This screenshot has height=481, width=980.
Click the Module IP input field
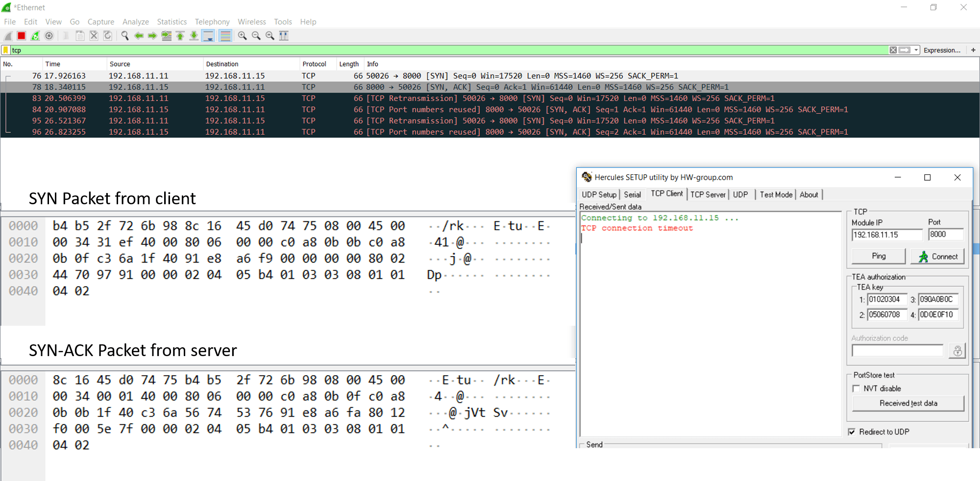pos(886,235)
